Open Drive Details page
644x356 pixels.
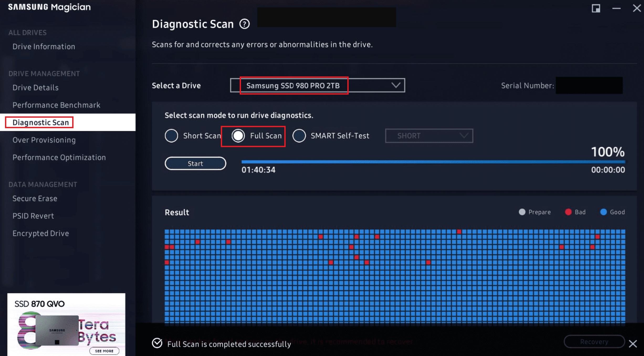click(35, 88)
